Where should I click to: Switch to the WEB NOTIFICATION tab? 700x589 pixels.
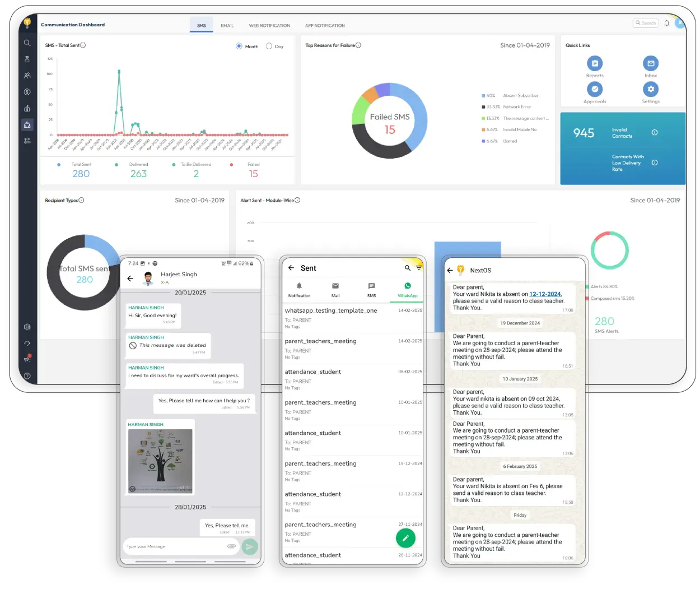pyautogui.click(x=269, y=26)
